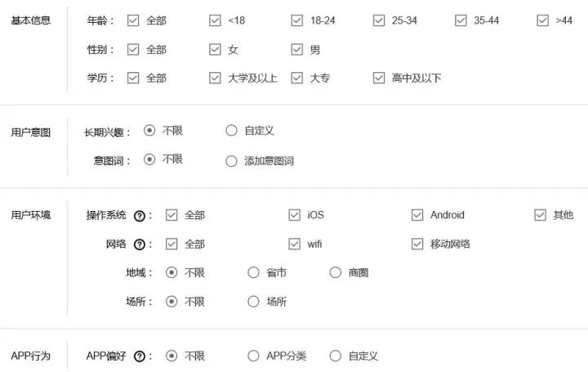The image size is (588, 372).
Task: Click help icon beside APP偏好
Action: (140, 356)
